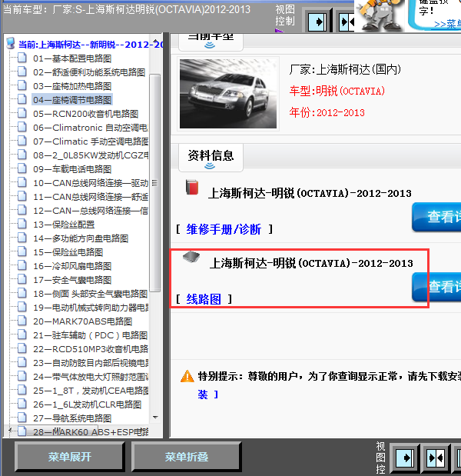Open the 23—自动防眩目内部后视镜 item
This screenshot has width=461, height=476.
click(91, 363)
